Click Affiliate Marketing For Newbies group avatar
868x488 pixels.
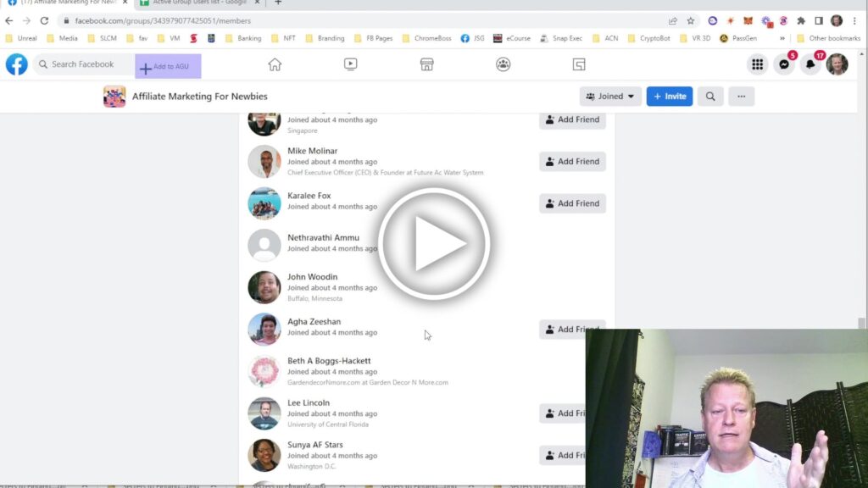pyautogui.click(x=114, y=97)
